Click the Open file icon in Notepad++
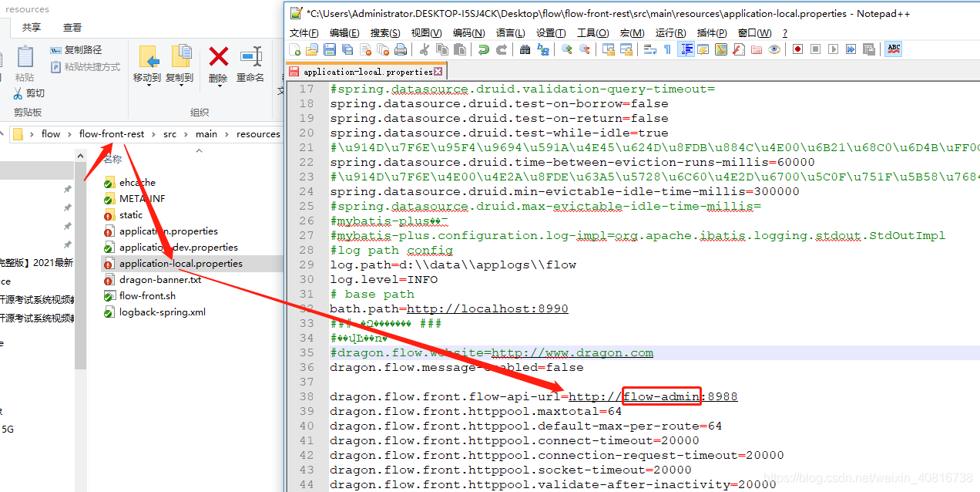Image resolution: width=980 pixels, height=492 pixels. (x=311, y=49)
